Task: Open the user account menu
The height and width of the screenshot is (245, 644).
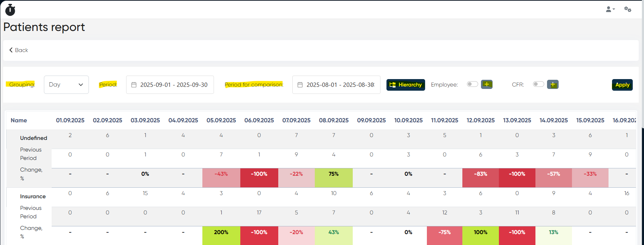Action: tap(610, 9)
